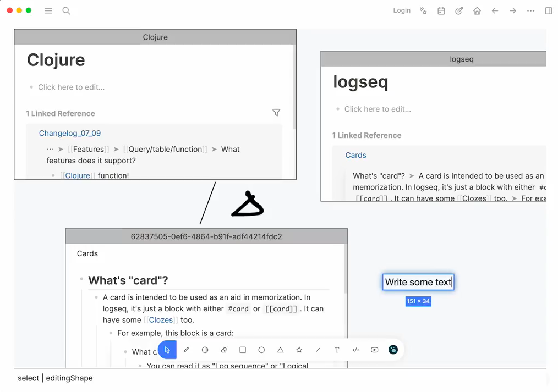Click the [[card]] inline code in the bottom portal

pos(281,309)
